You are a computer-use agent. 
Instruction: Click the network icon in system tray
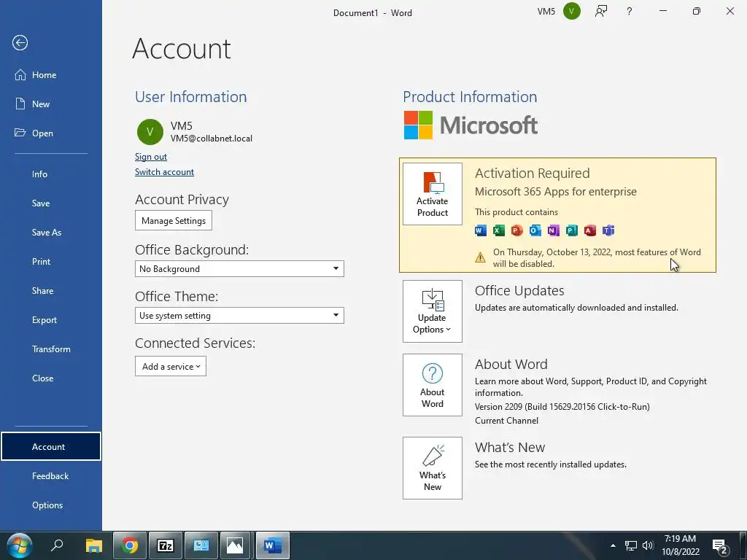[631, 545]
